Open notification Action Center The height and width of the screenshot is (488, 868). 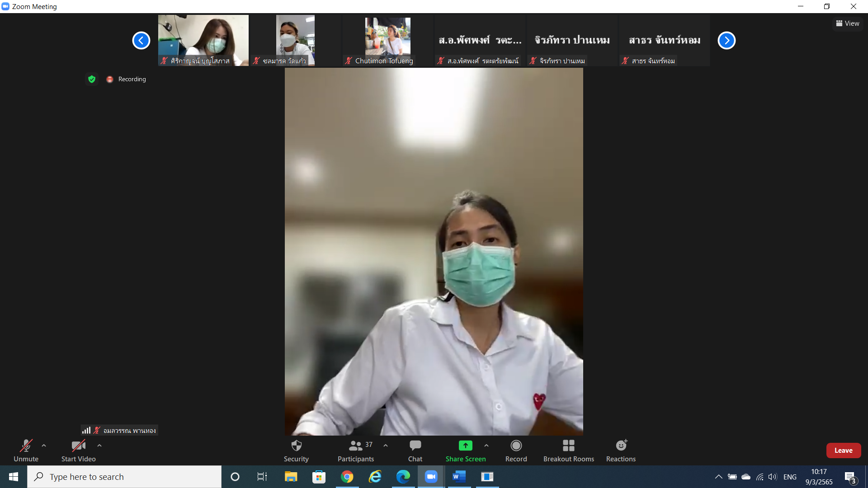(x=850, y=477)
